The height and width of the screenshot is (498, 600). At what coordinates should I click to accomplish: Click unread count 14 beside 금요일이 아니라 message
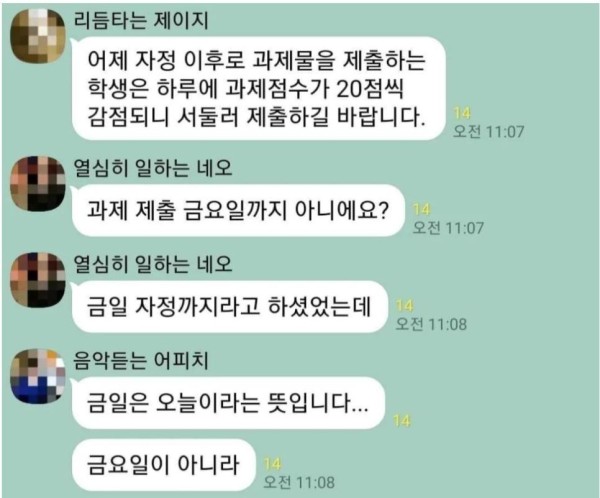[272, 464]
